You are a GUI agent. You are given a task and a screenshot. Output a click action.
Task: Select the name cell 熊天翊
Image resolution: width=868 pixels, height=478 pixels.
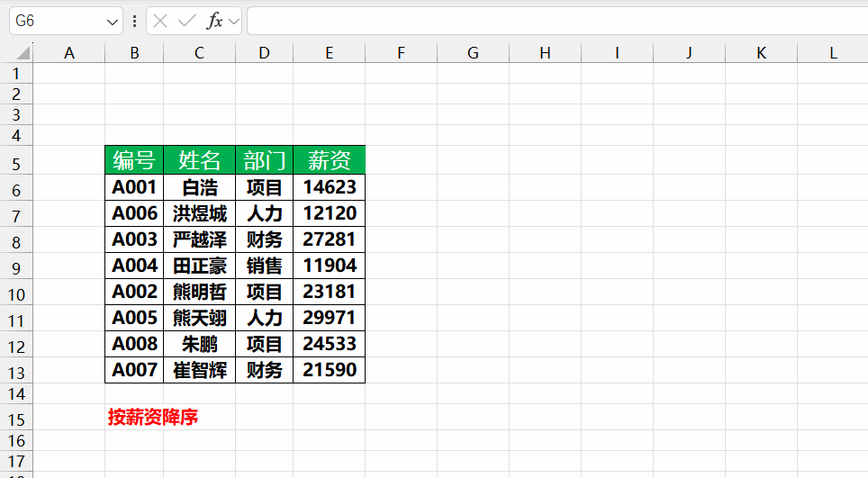click(x=199, y=318)
